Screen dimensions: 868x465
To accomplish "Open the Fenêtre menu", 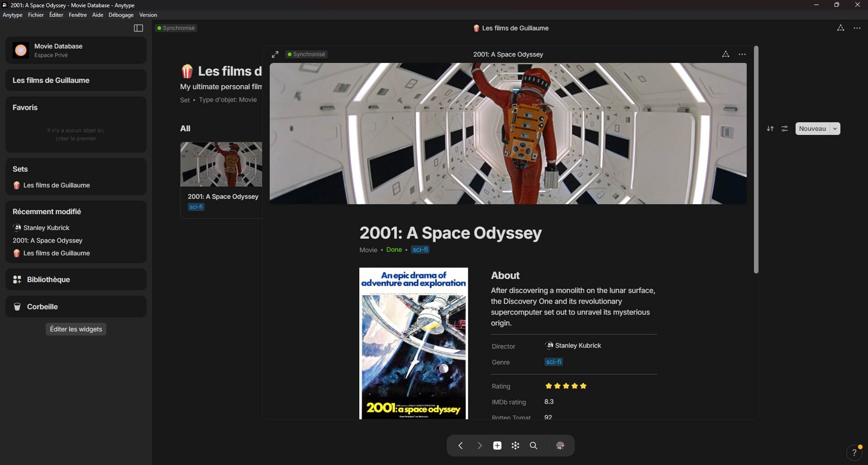I will 78,15.
